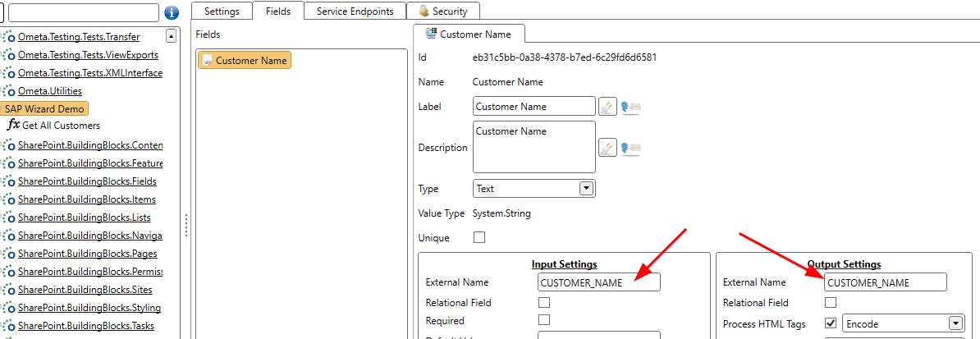Click the plug icon next to Label field
Screen dimensions: 980x339
[x=607, y=107]
